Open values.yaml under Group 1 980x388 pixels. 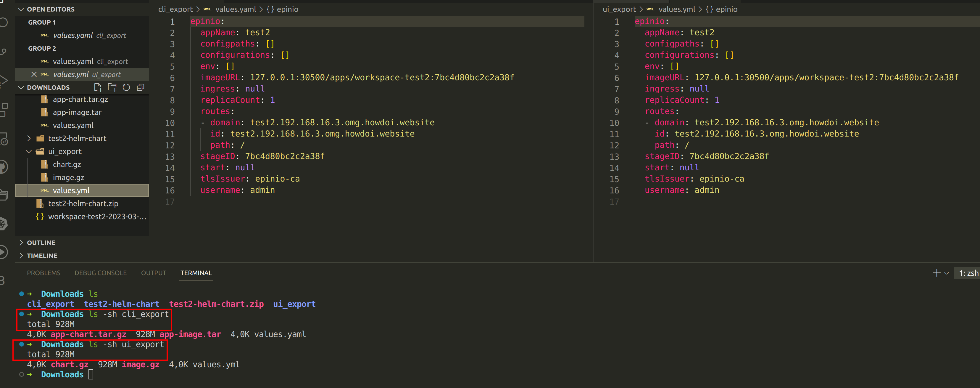point(82,36)
